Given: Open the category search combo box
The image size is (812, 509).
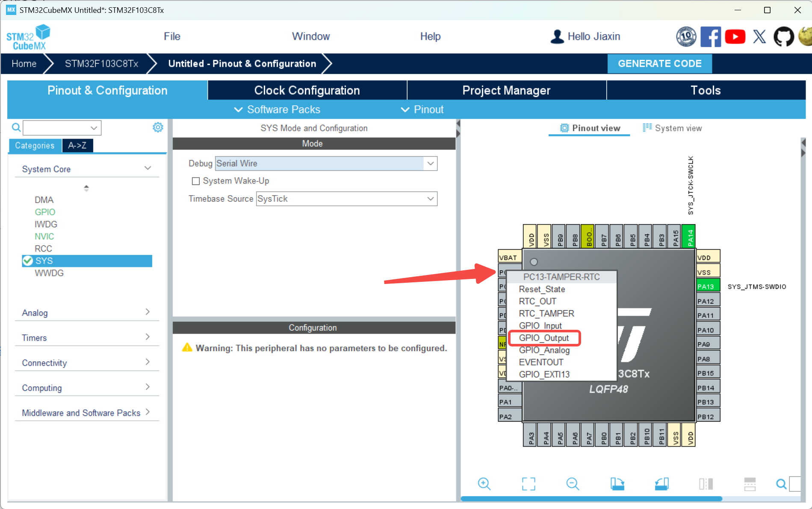Looking at the screenshot, I should (x=62, y=127).
